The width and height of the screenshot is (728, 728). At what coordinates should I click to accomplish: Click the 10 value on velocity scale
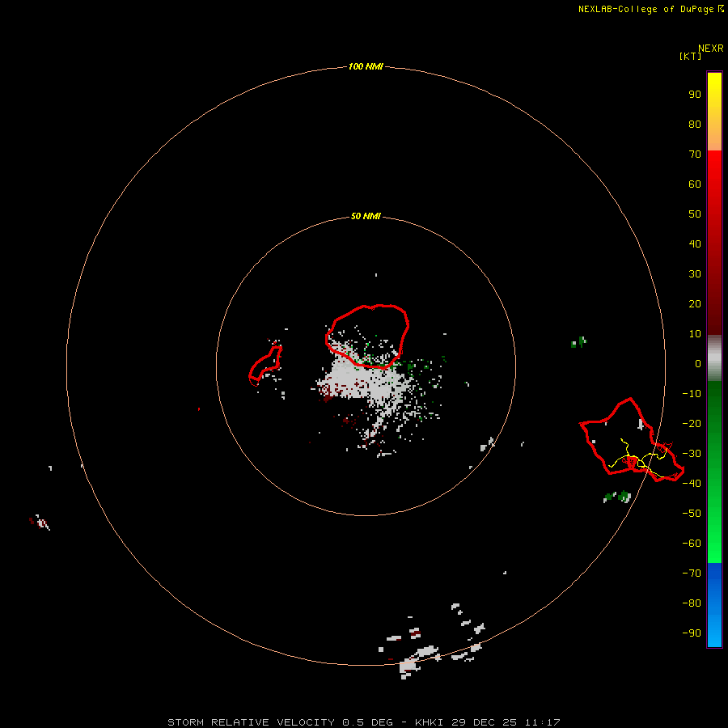click(x=695, y=334)
